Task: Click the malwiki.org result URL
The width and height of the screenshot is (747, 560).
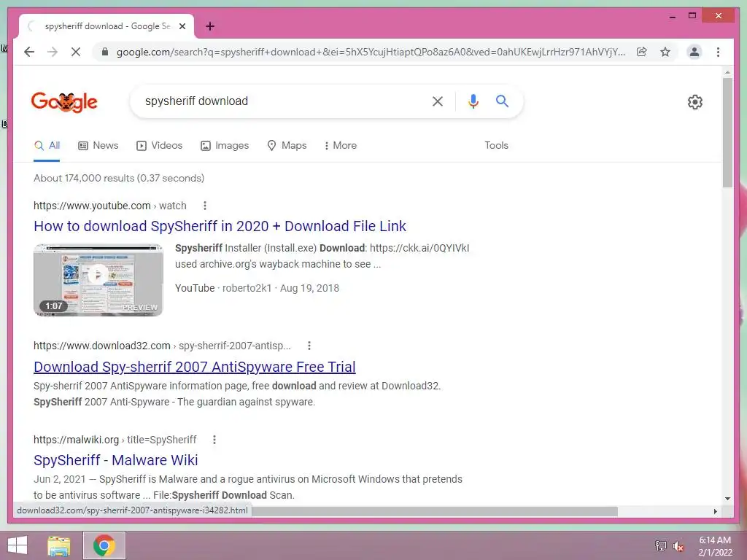Action: 115,440
